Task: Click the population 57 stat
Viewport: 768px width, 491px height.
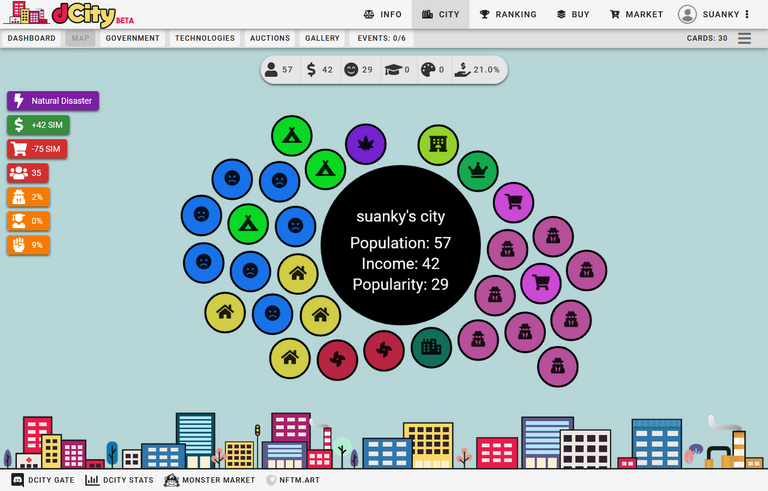Action: [280, 70]
